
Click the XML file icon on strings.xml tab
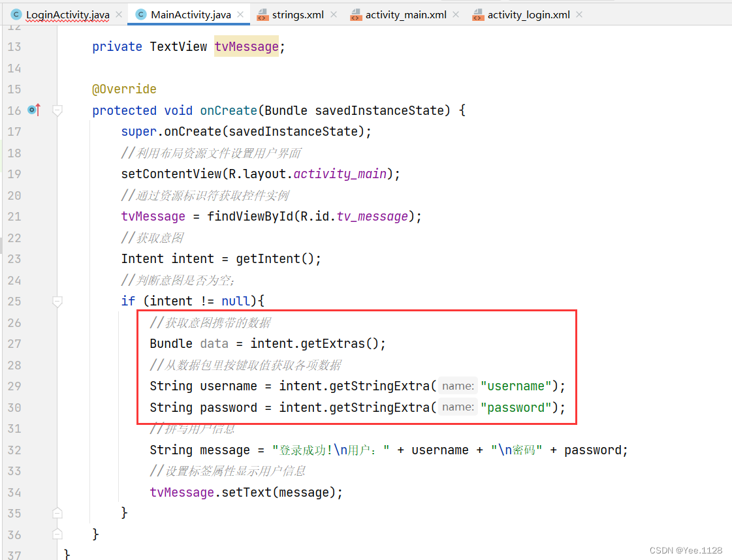[263, 15]
